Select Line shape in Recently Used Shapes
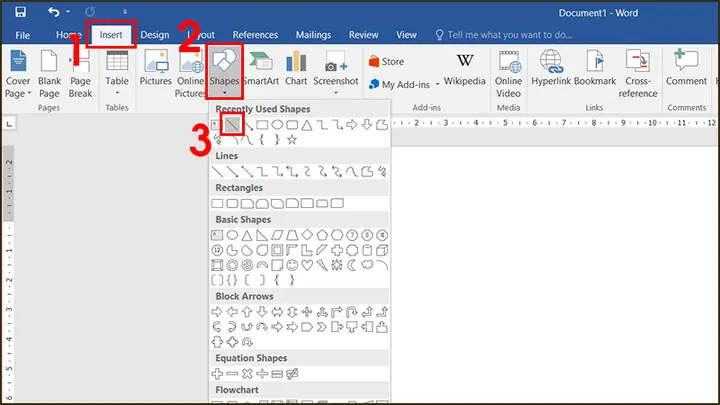 [x=232, y=124]
